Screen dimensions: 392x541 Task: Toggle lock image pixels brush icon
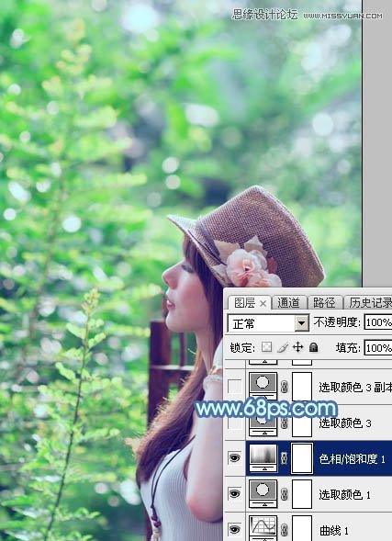(283, 347)
